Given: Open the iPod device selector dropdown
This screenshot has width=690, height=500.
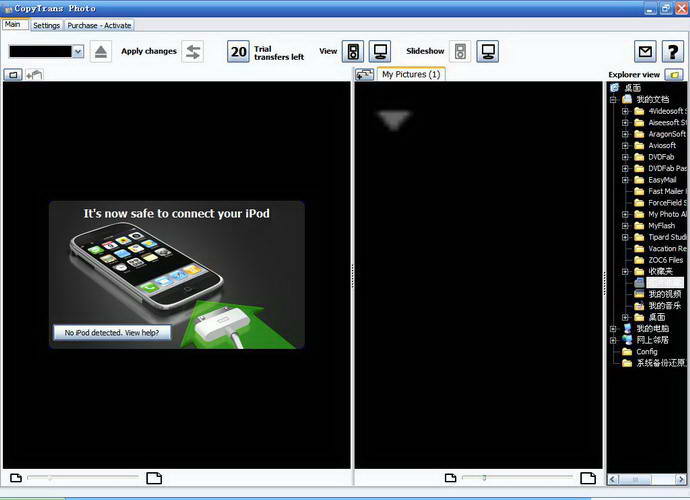Looking at the screenshot, I should pyautogui.click(x=78, y=51).
